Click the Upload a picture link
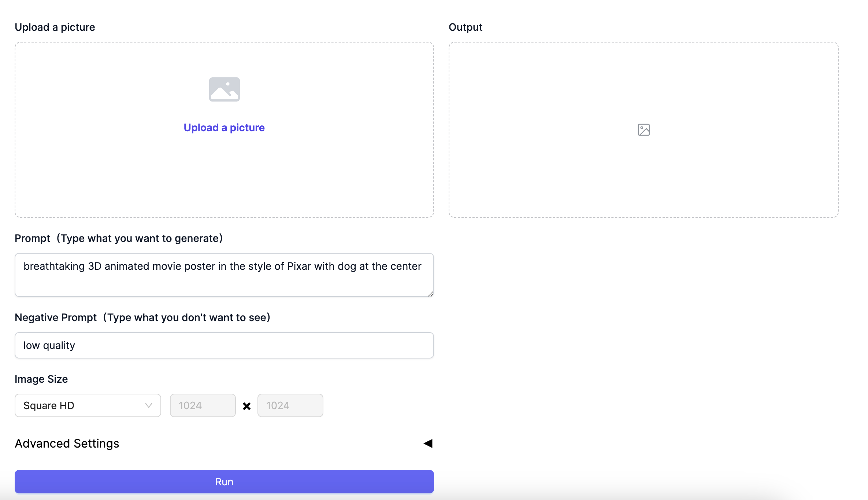868x500 pixels. [224, 128]
